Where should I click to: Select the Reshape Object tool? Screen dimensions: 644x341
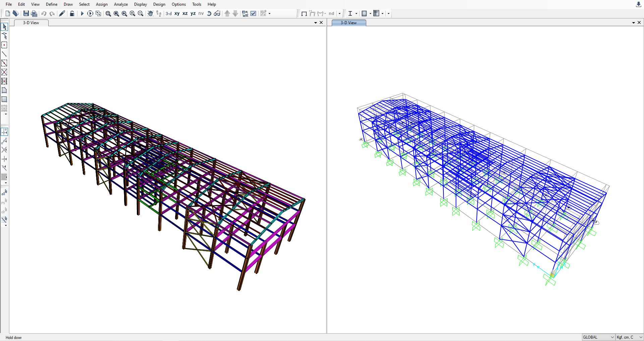[4, 36]
